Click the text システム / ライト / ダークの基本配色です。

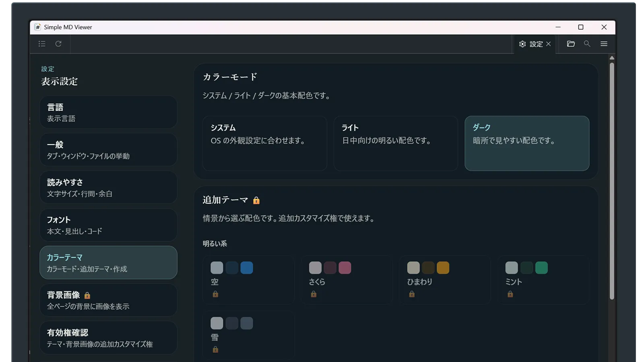266,96
